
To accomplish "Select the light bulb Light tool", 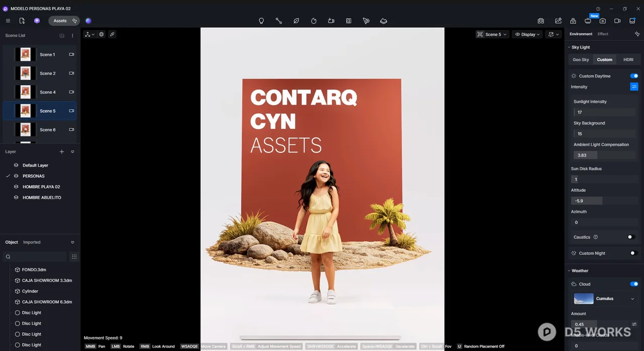I will click(261, 21).
